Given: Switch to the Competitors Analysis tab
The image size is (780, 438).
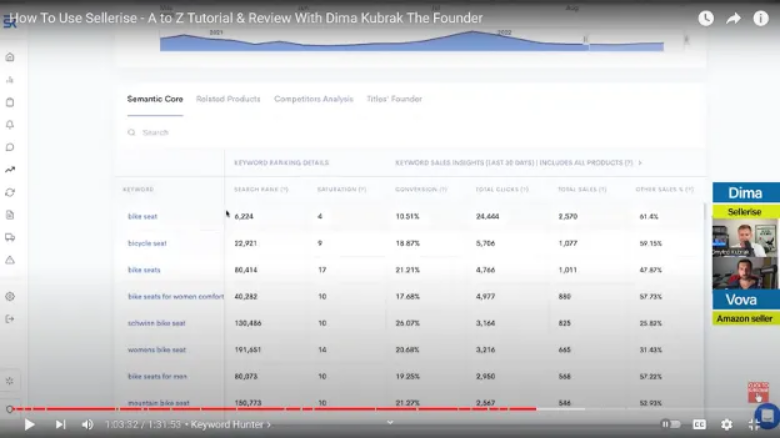Looking at the screenshot, I should point(313,99).
